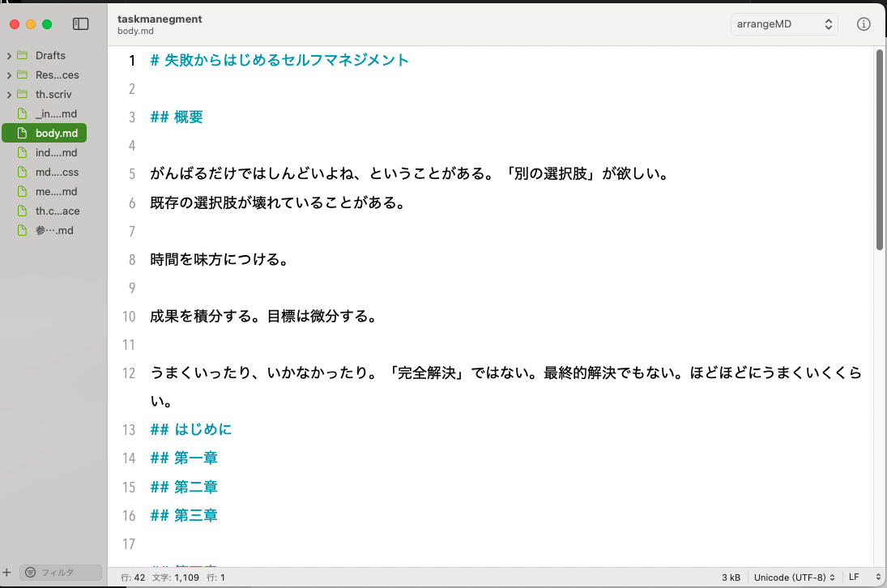887x588 pixels.
Task: Select the Drafts folder icon
Action: [23, 55]
